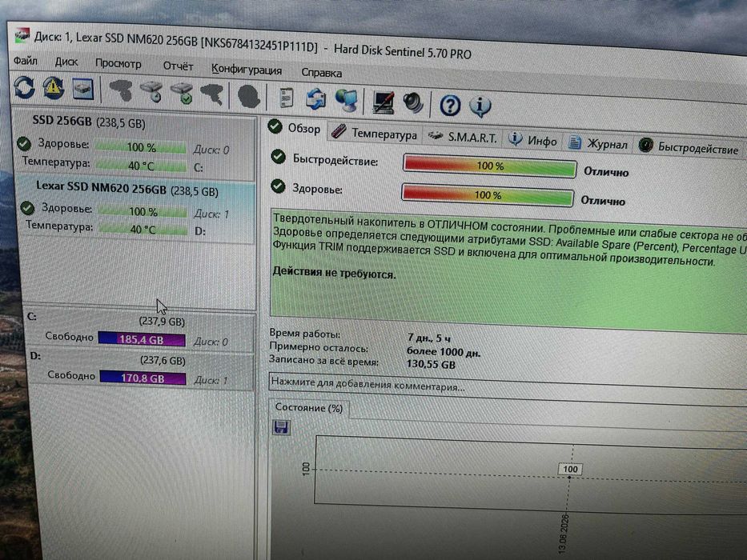Open the Отчёт menu
This screenshot has height=560, width=747.
pos(178,66)
